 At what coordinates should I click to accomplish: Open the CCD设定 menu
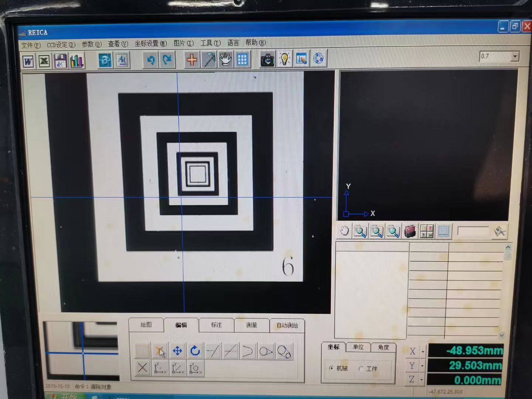[x=61, y=45]
